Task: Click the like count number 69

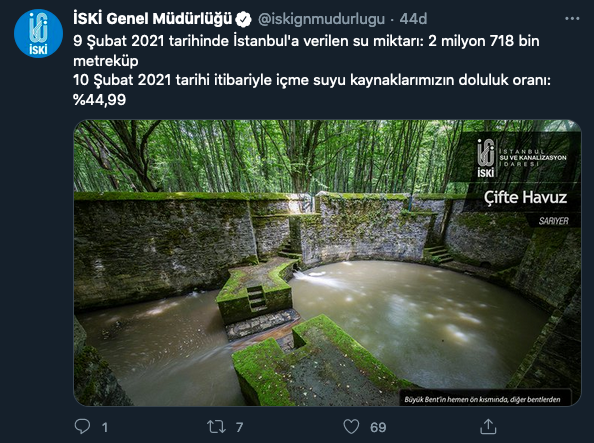Action: coord(378,427)
